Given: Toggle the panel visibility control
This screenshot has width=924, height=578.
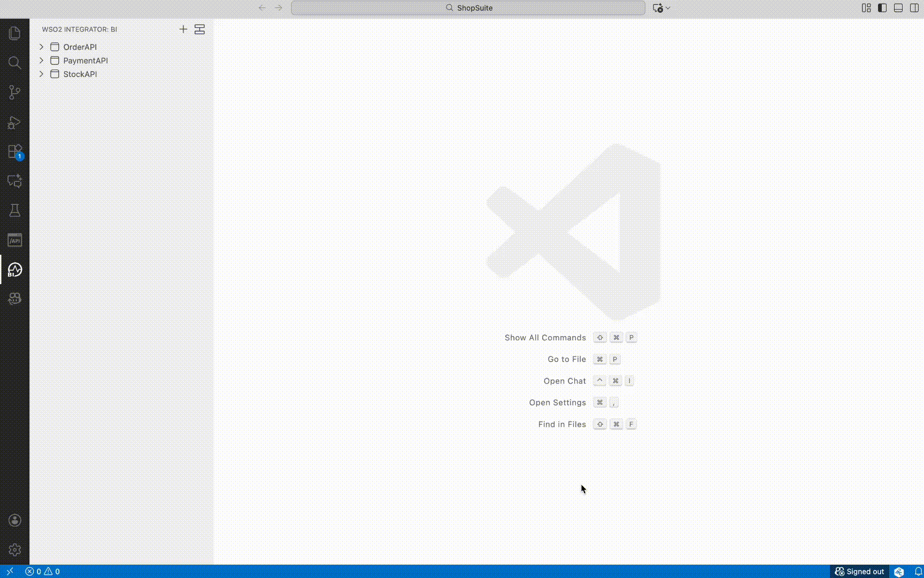Looking at the screenshot, I should (898, 7).
